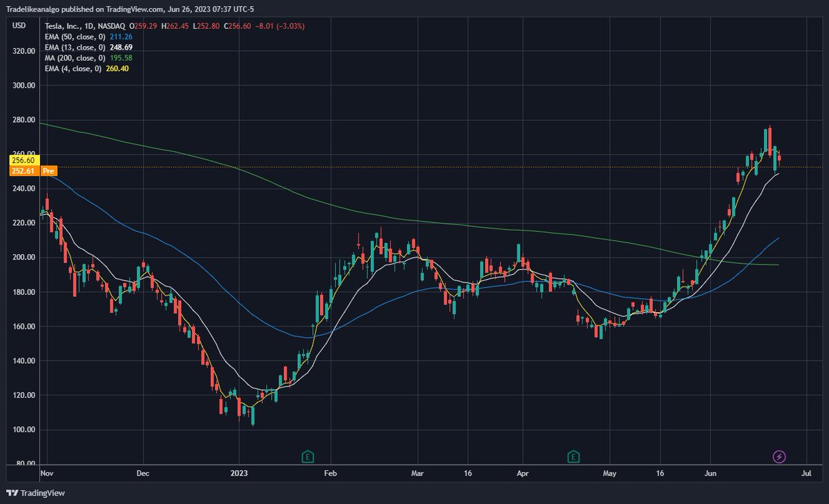Screen dimensions: 829x504
Task: Click the 180.00 price axis label
Action: [x=23, y=292]
